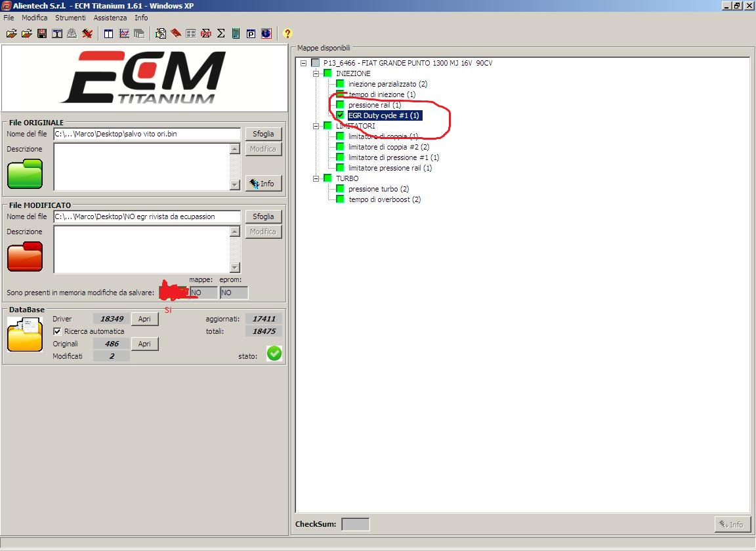Click the File ORIGINALE description text area
The image size is (756, 551).
click(142, 167)
